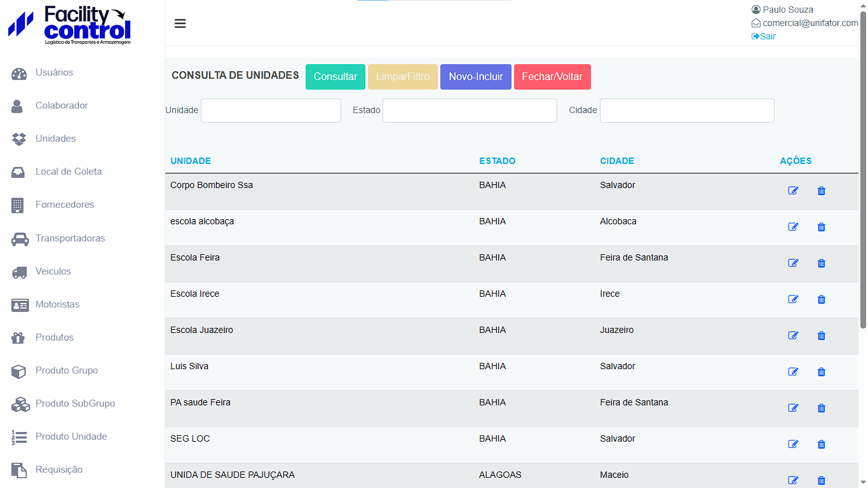Screen dimensions: 868x488
Task: Edit the Escola Feira unit
Action: pos(793,263)
